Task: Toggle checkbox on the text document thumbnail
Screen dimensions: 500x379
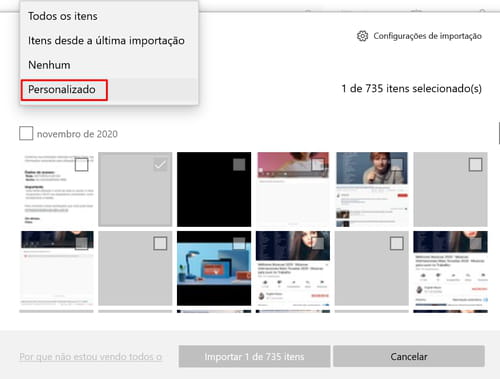Action: click(x=81, y=164)
